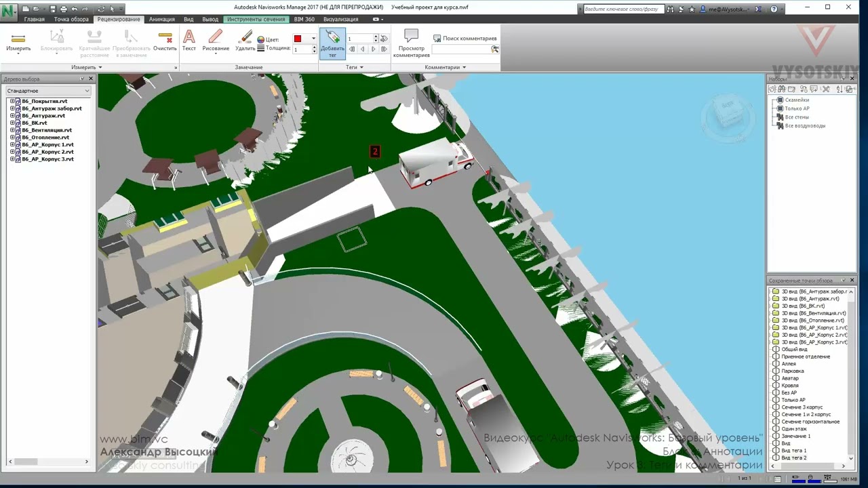Screen dimensions: 868x488
Task: Expand the В6_АР_Корпус 3.rvt tree node
Action: [x=12, y=159]
